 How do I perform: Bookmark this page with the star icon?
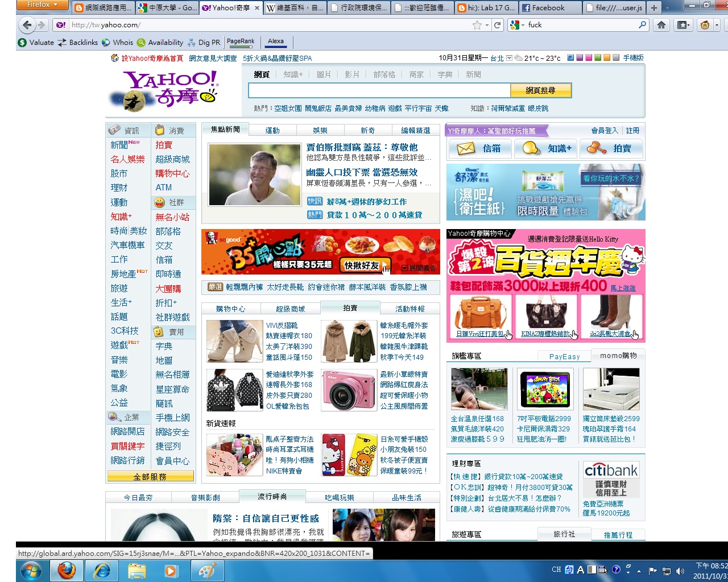point(477,25)
